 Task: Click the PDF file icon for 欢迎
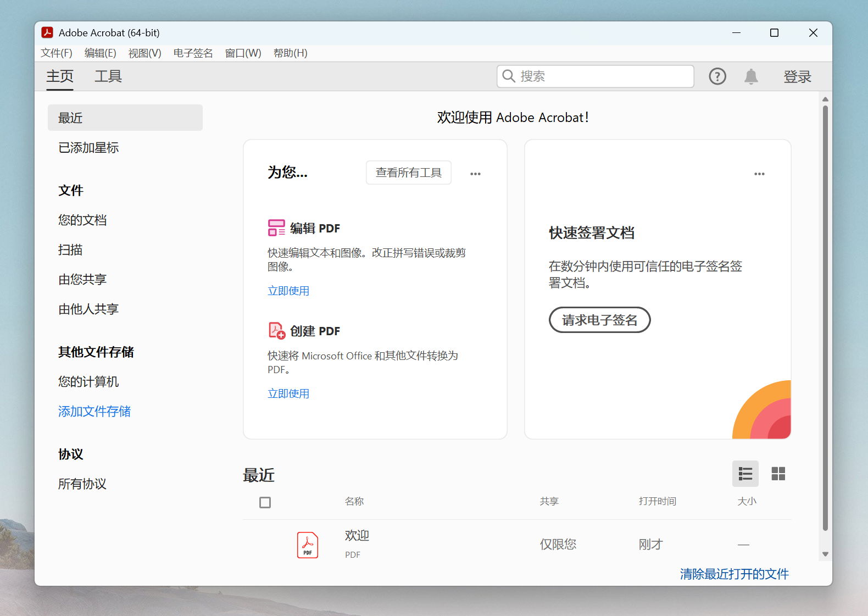[x=308, y=545]
